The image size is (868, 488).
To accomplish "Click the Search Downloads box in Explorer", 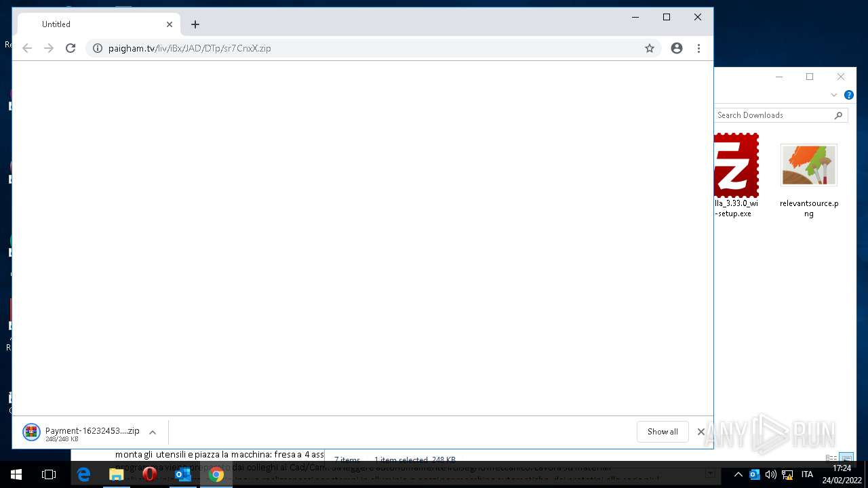I will pyautogui.click(x=773, y=115).
